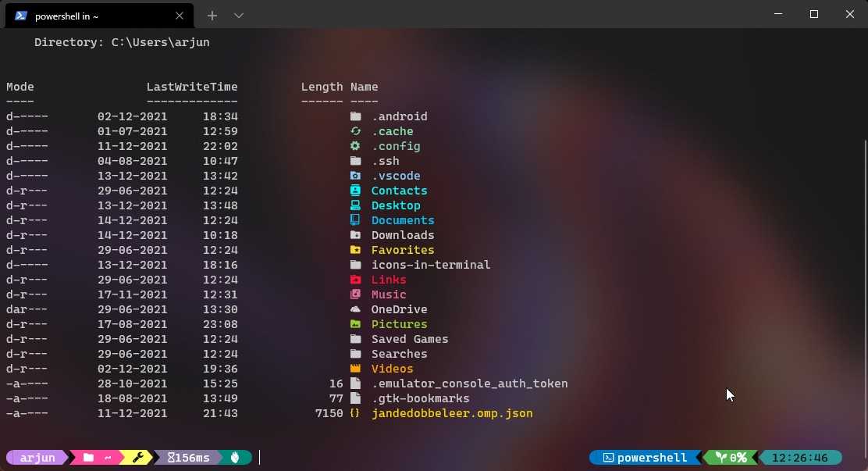Click the .ssh folder icon
This screenshot has height=471, width=868.
355,161
